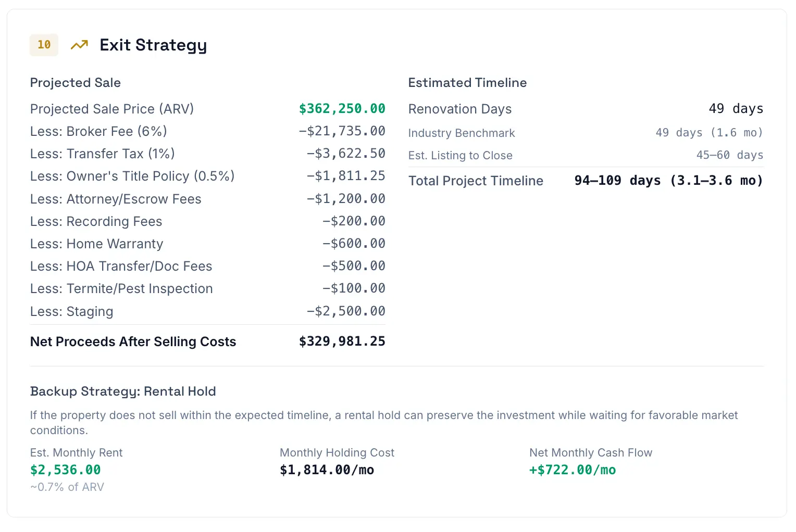The width and height of the screenshot is (796, 532).
Task: Click the Broker Fee (6%) row label
Action: (98, 131)
